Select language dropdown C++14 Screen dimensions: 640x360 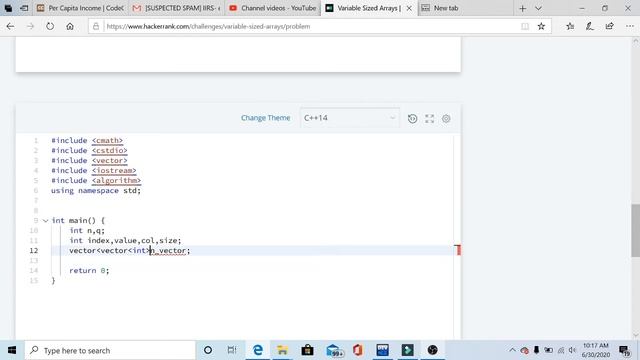[x=350, y=118]
